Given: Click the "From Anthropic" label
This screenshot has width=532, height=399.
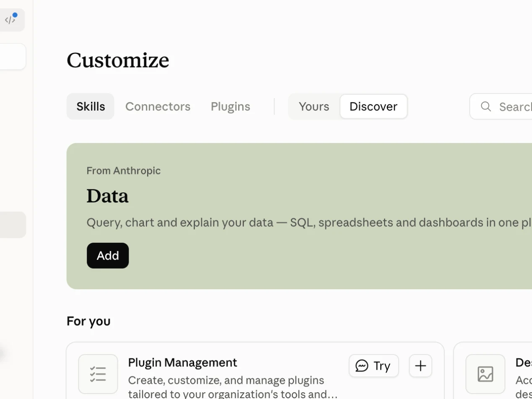Looking at the screenshot, I should pos(124,171).
